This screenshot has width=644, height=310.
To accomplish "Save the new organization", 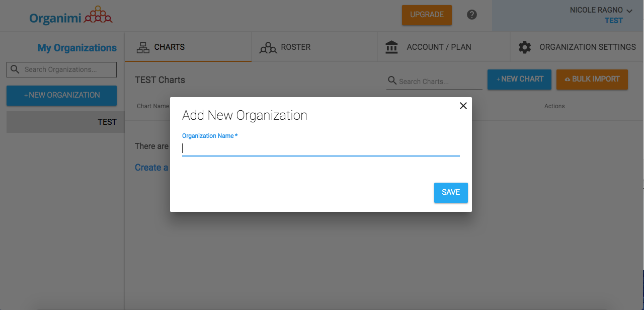I will (451, 193).
